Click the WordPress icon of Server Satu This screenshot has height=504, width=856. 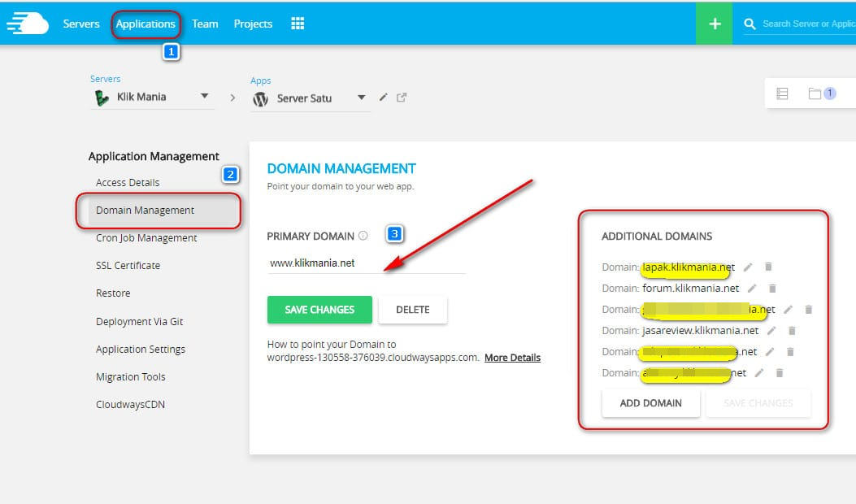click(x=260, y=99)
